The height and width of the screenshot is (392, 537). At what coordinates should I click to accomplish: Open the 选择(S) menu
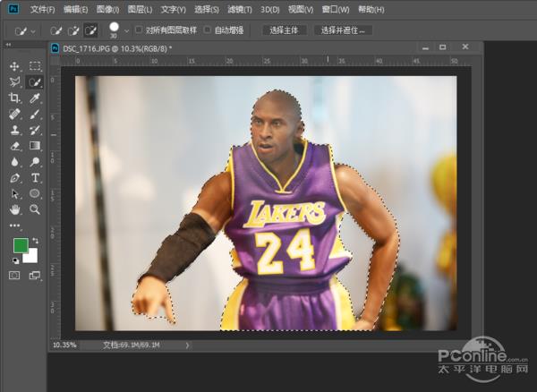(207, 10)
